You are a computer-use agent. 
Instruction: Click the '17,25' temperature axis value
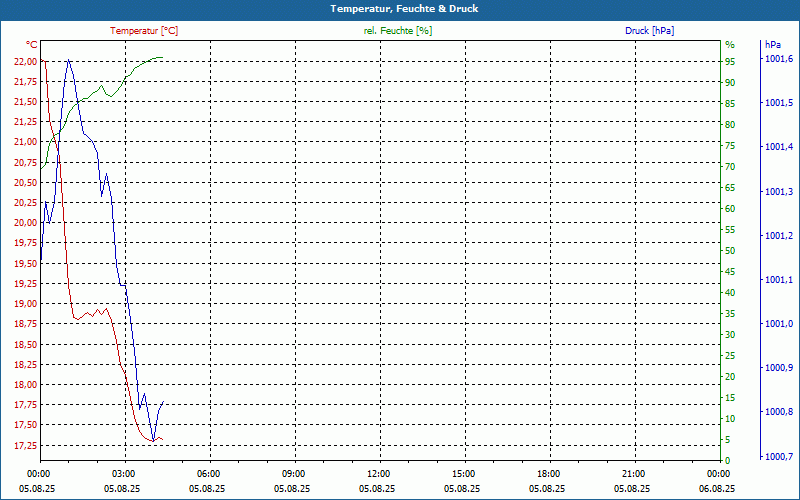pos(24,445)
